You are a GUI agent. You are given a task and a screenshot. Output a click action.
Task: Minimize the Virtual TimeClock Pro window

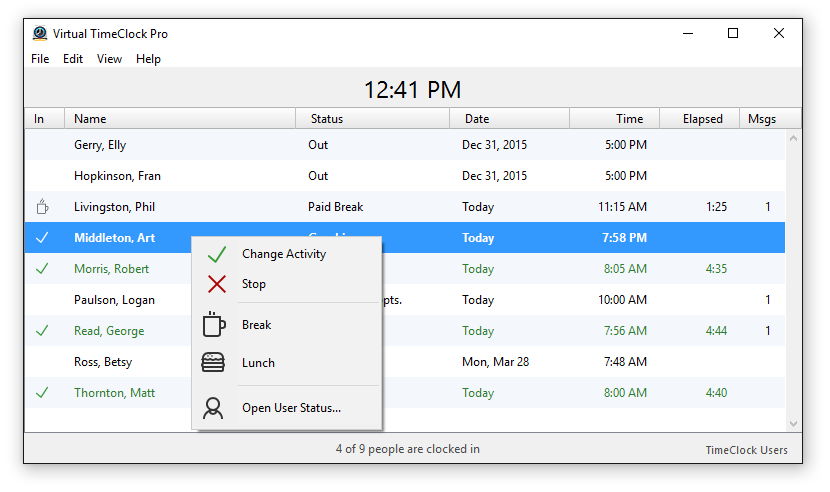688,33
